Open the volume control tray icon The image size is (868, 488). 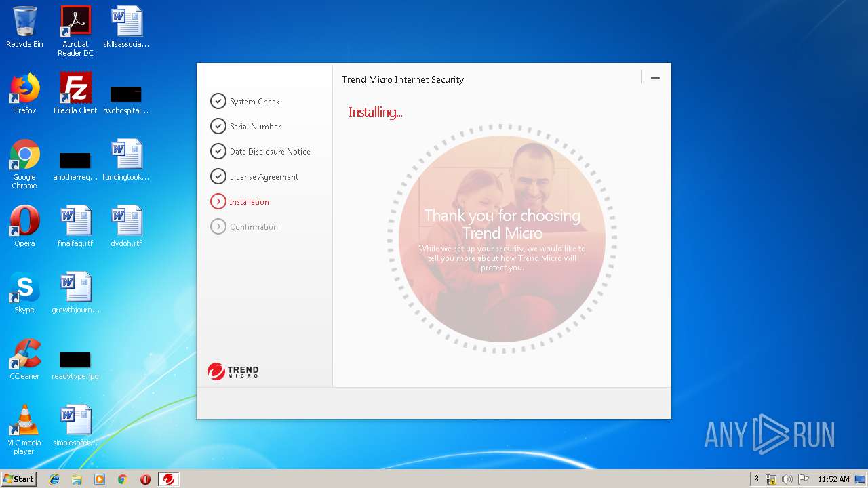point(787,479)
